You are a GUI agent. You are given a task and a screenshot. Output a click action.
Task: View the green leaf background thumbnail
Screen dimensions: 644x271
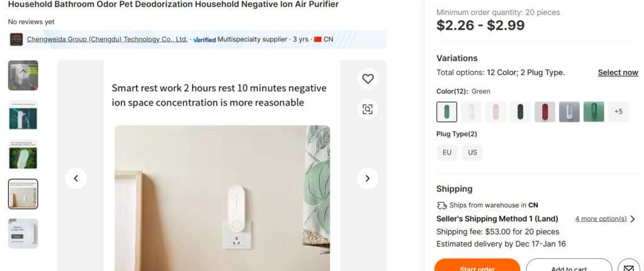(23, 155)
